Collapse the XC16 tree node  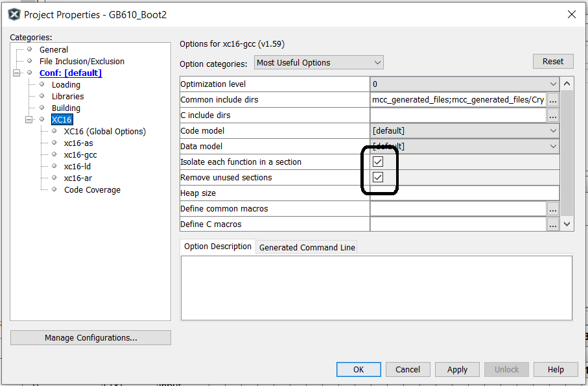(x=29, y=120)
